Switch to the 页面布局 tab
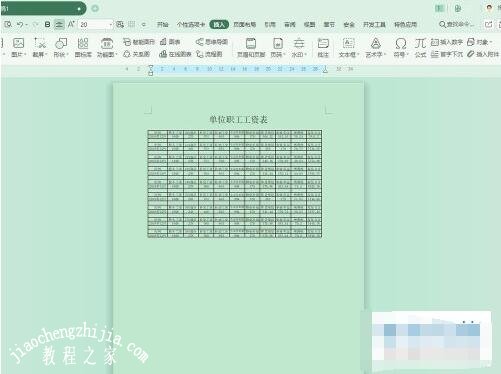501x374 pixels. (244, 24)
